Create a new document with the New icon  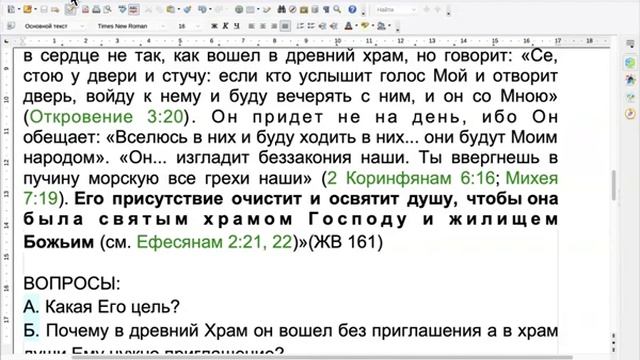tap(11, 9)
